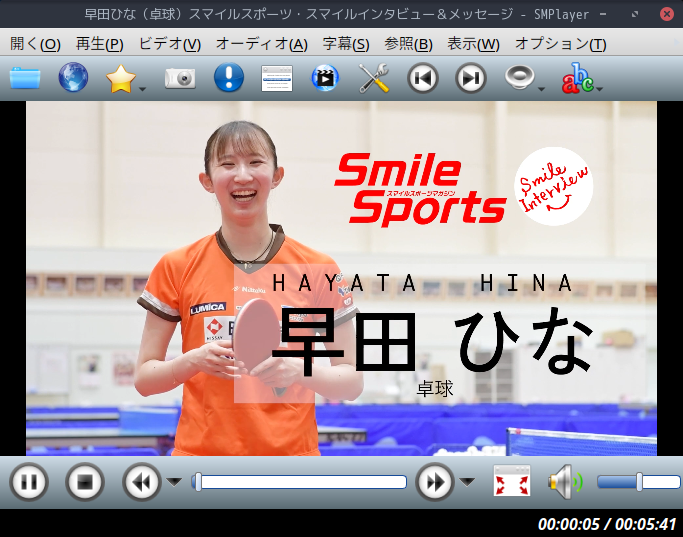
Task: Skip to the next track in playlist
Action: [x=471, y=78]
